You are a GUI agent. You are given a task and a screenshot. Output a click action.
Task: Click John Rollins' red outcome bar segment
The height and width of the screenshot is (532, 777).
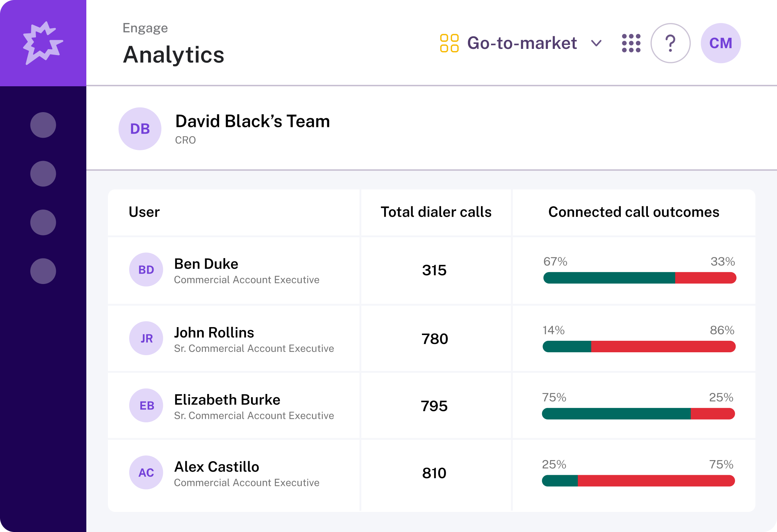(x=663, y=347)
